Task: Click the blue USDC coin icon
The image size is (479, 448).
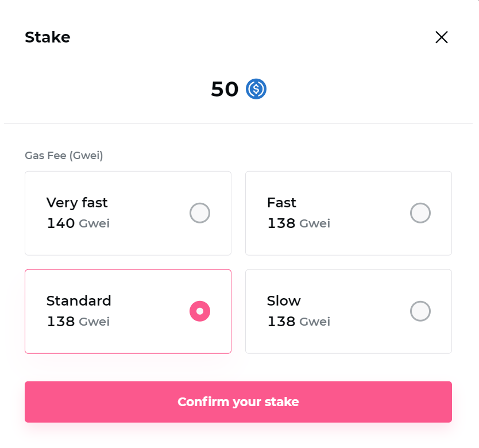Action: [256, 89]
